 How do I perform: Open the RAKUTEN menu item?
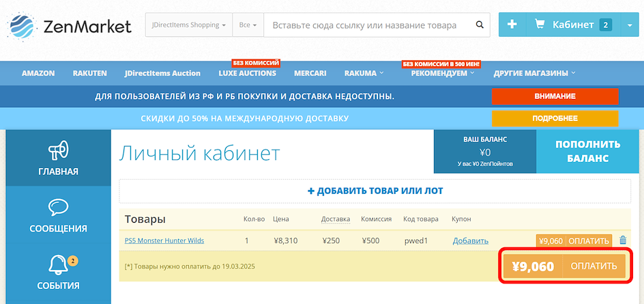click(x=90, y=73)
